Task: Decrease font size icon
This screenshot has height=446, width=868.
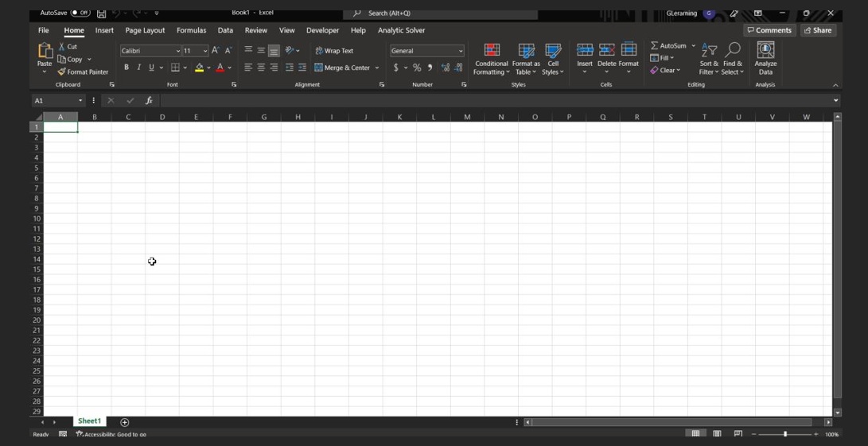Action: coord(228,50)
